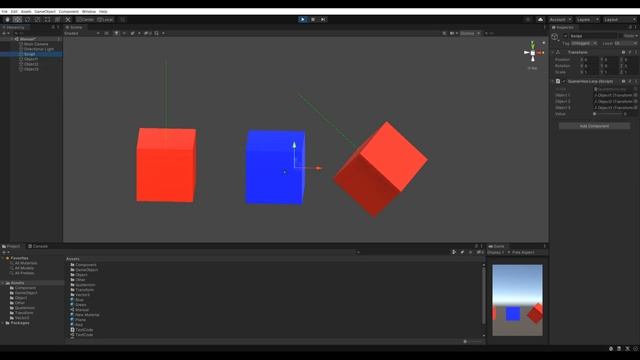
Task: Open the File menu
Action: point(4,11)
